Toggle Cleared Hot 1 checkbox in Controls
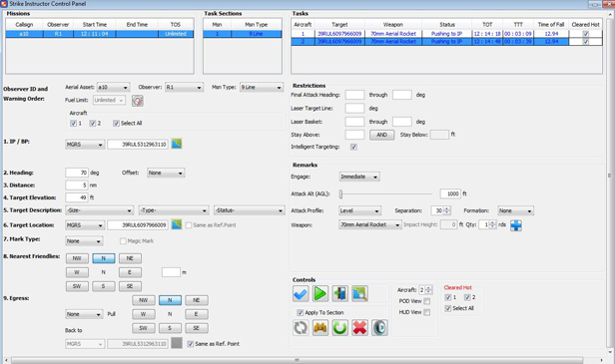This screenshot has height=364, width=615. [448, 297]
